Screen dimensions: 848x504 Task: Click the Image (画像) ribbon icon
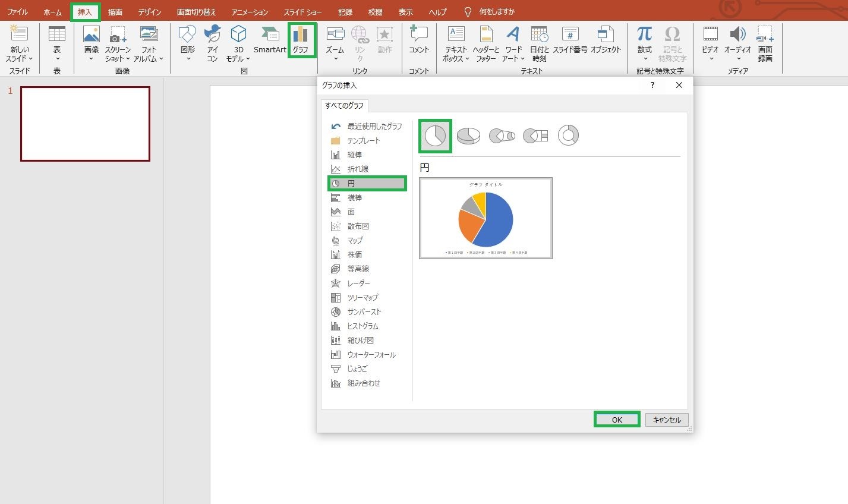tap(92, 34)
